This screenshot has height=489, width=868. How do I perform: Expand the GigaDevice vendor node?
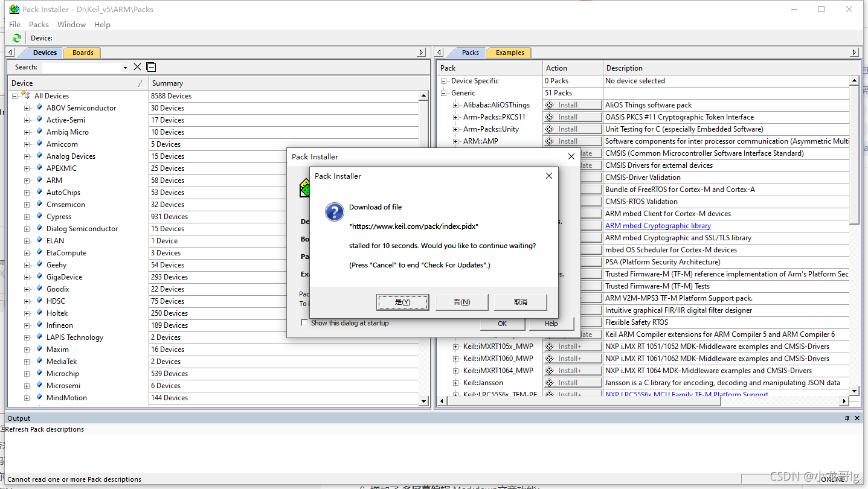click(27, 277)
